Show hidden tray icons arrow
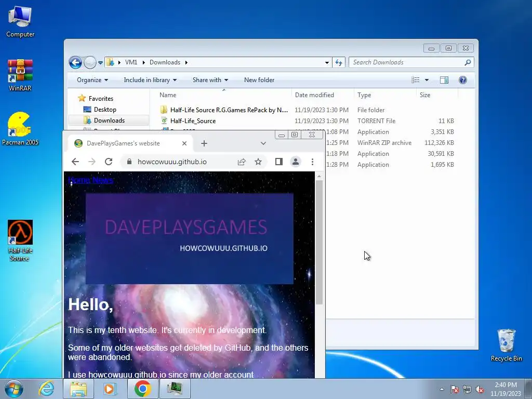The height and width of the screenshot is (399, 532). (x=442, y=389)
